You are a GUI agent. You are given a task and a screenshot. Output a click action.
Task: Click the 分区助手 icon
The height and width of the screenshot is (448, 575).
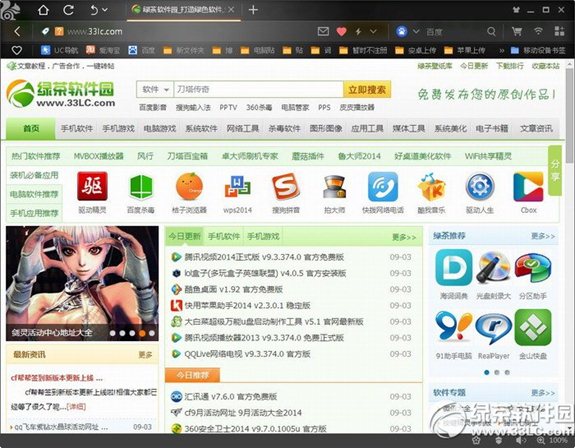[533, 268]
